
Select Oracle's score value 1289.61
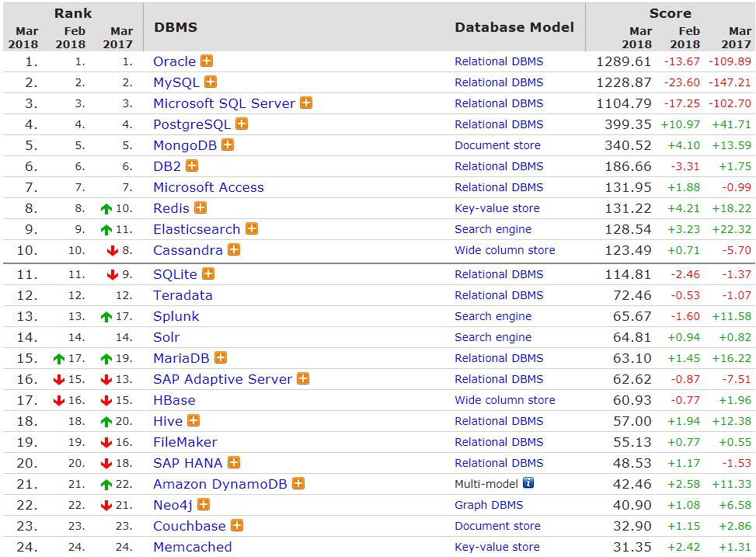[x=623, y=61]
